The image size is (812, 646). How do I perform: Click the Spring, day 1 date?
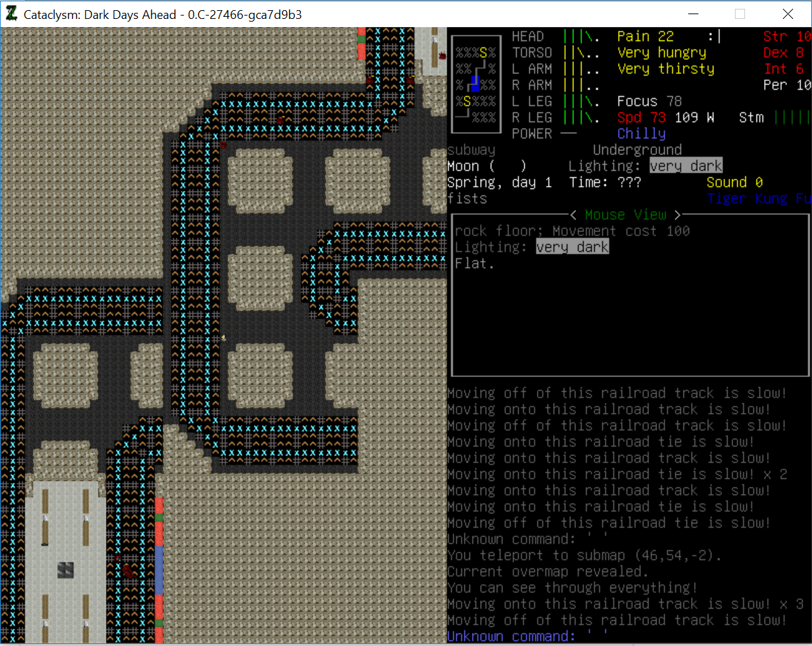coord(500,182)
